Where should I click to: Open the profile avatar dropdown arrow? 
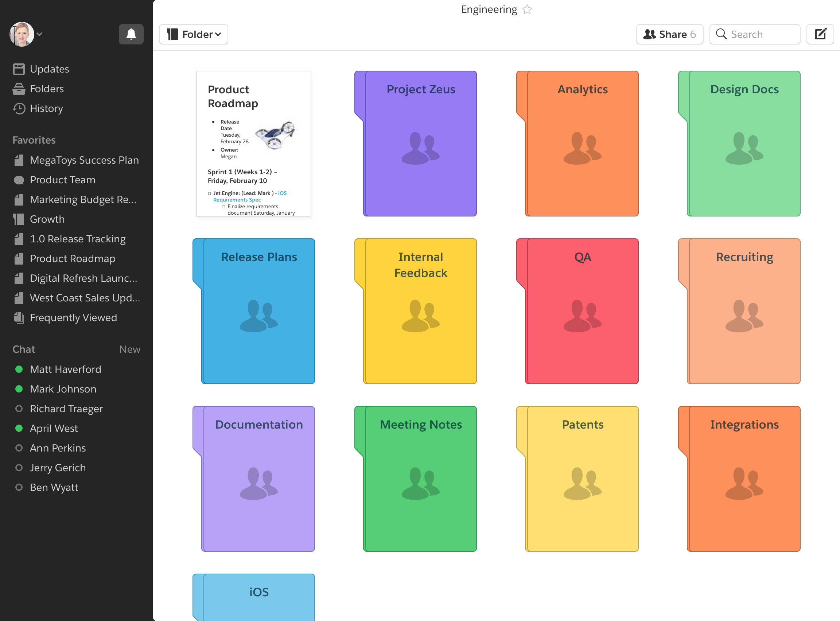(x=39, y=34)
